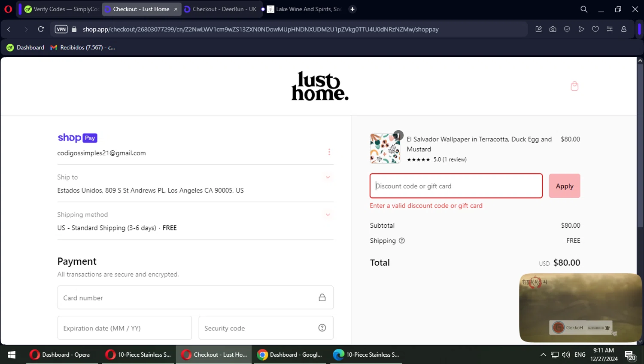
Task: Open the tab search icon
Action: [x=584, y=9]
